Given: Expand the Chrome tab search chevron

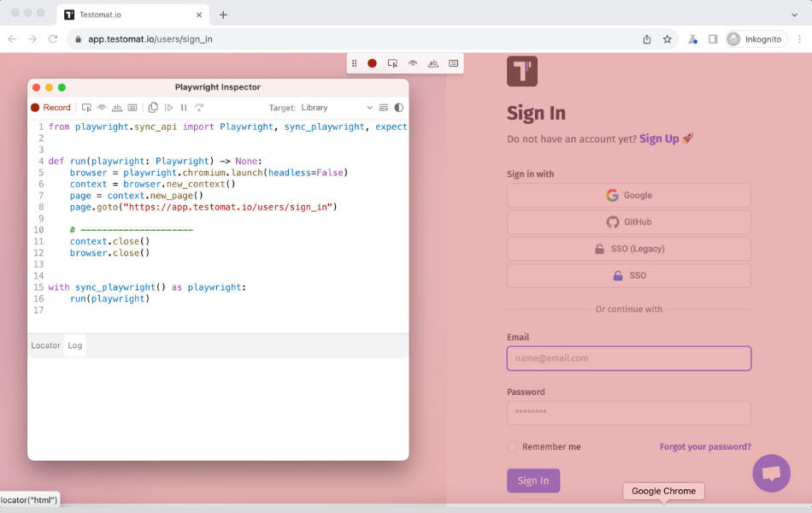Looking at the screenshot, I should tap(794, 15).
